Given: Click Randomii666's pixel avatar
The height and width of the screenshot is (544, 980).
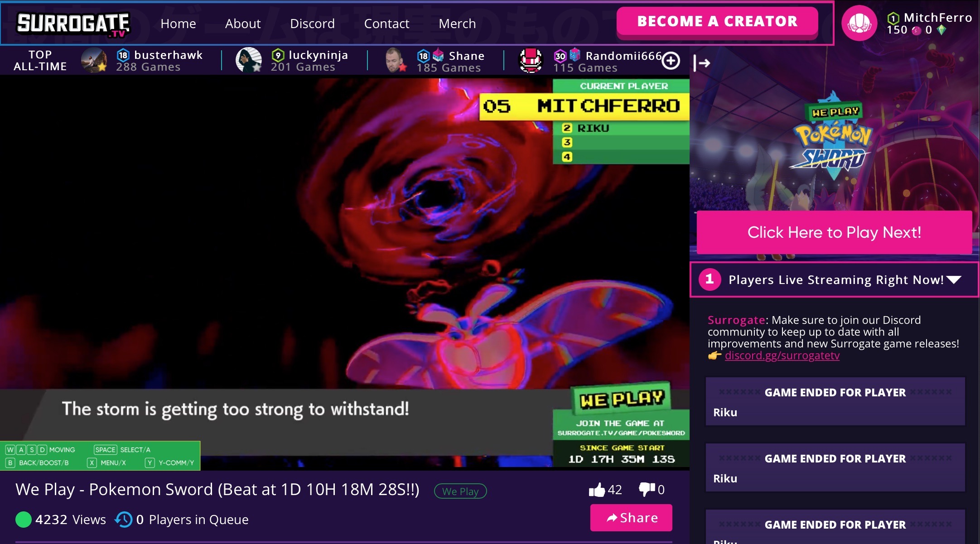Looking at the screenshot, I should [x=531, y=60].
